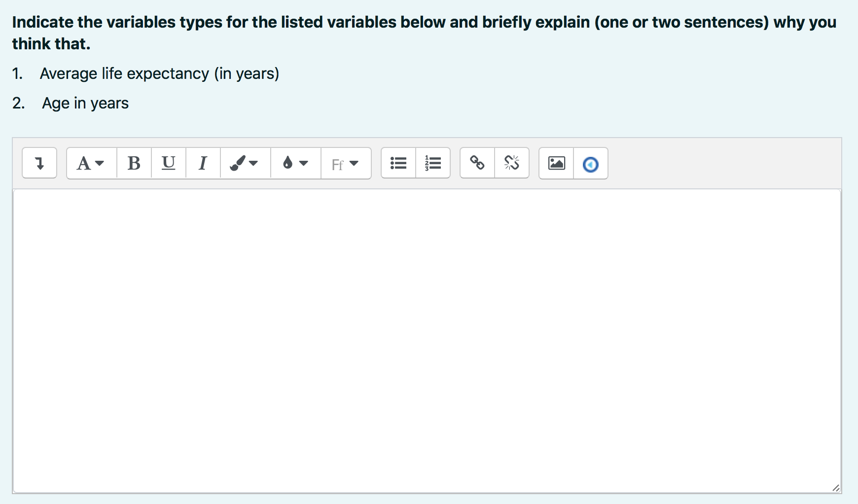Image resolution: width=858 pixels, height=504 pixels.
Task: Open the paragraph styles A dropdown
Action: (x=91, y=163)
